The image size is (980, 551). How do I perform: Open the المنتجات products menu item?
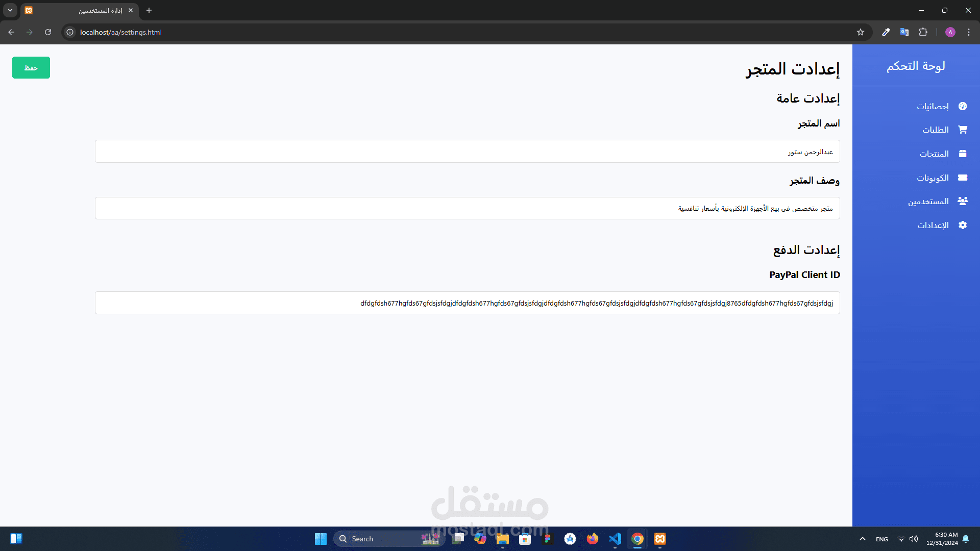tap(934, 154)
